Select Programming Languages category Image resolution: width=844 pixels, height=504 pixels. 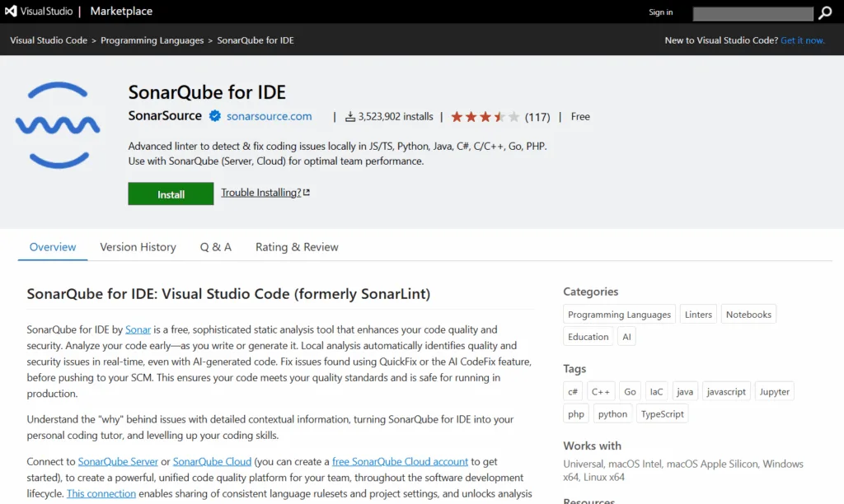[619, 314]
